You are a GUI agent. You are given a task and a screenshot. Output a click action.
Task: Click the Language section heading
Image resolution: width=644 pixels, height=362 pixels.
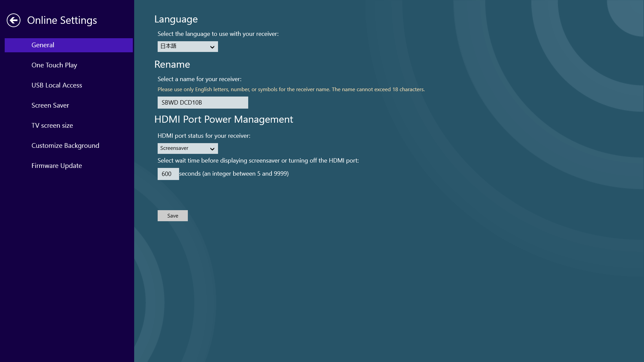click(176, 19)
